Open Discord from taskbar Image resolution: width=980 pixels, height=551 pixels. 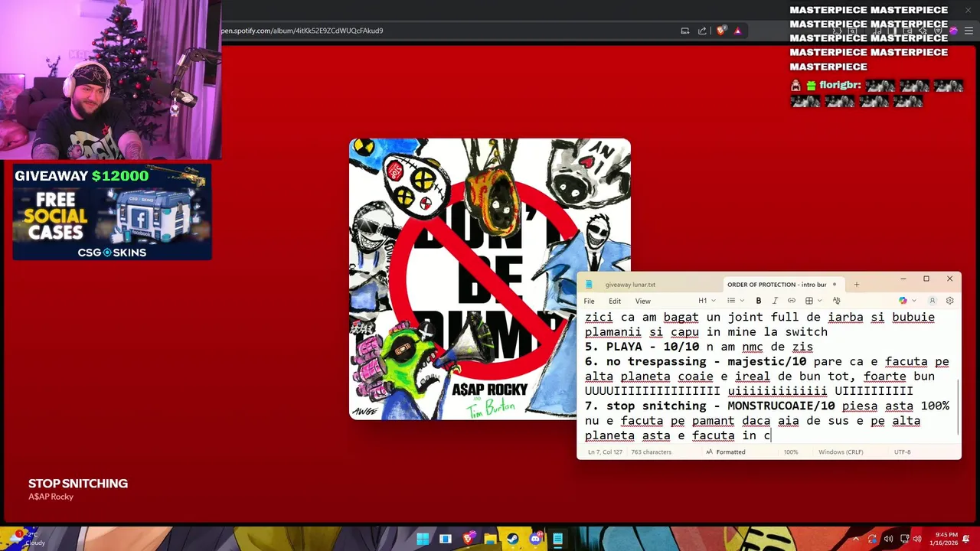[535, 539]
